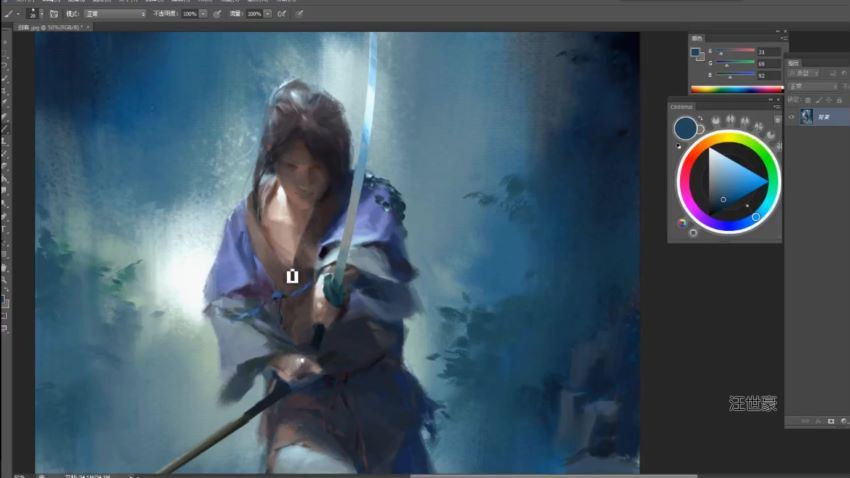Screen dimensions: 850x478
Task: Expand the Opacity slider arrow
Action: click(x=203, y=14)
